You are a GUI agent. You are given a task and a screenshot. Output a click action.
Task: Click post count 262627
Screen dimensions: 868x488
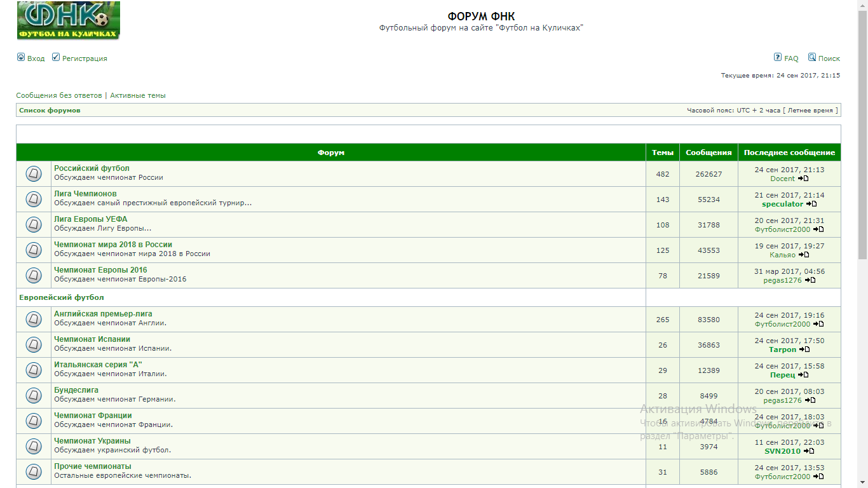(x=709, y=174)
